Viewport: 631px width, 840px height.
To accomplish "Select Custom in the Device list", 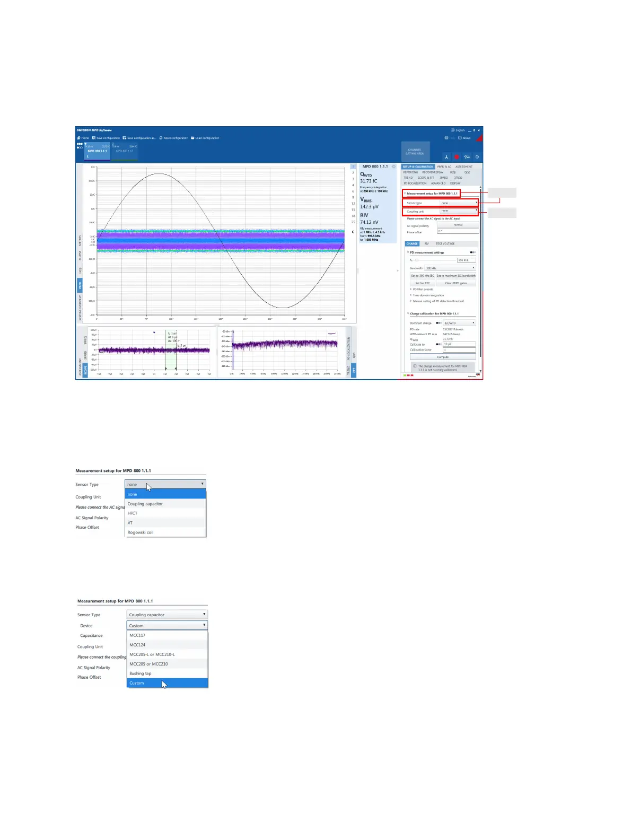I will (x=168, y=683).
